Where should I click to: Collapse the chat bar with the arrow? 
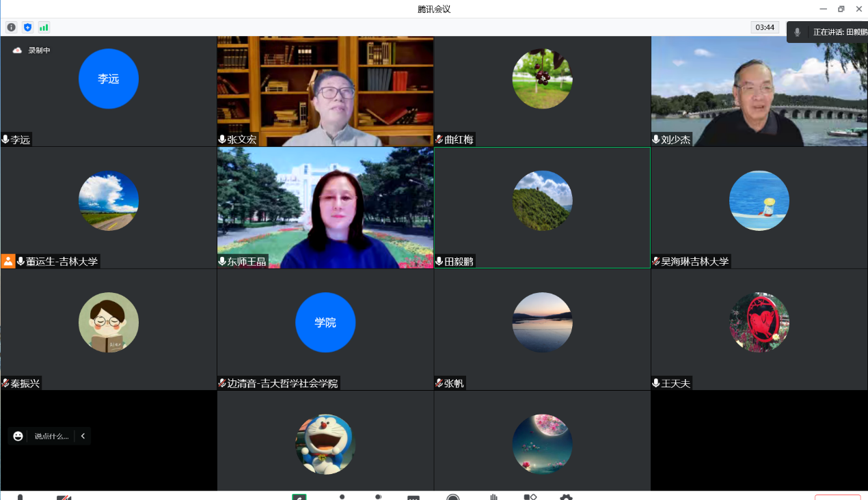83,436
